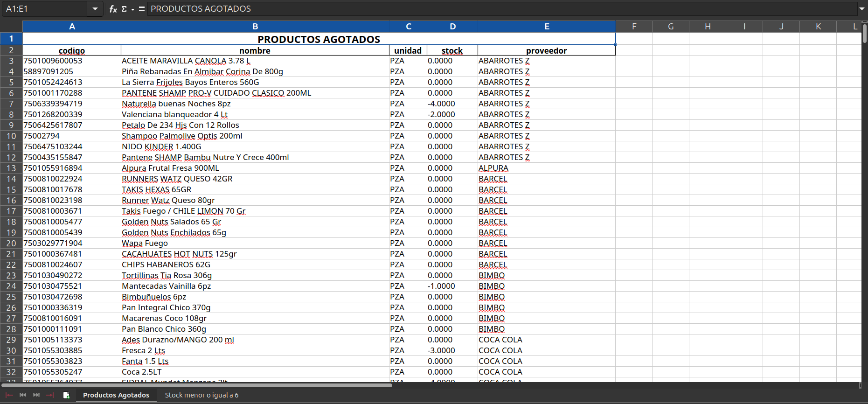The width and height of the screenshot is (868, 404).
Task: Select column A header
Action: coord(72,27)
